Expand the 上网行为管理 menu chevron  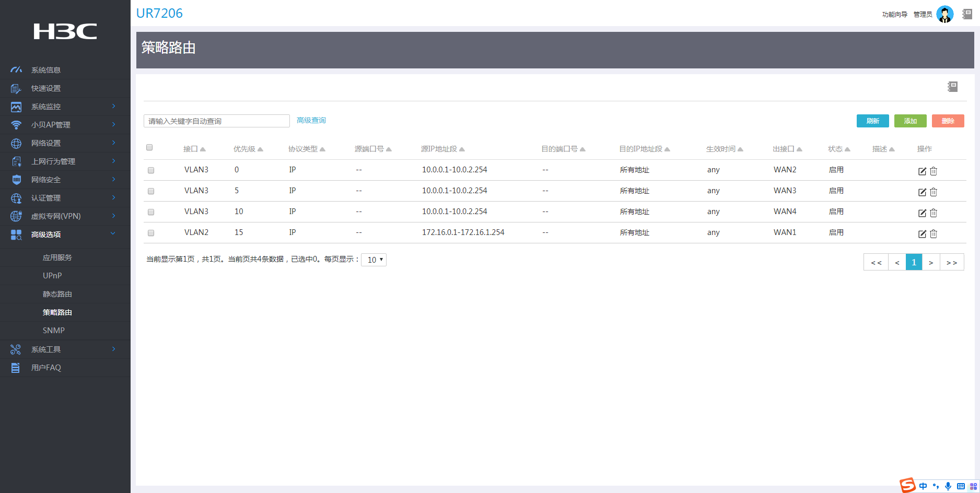tap(113, 161)
